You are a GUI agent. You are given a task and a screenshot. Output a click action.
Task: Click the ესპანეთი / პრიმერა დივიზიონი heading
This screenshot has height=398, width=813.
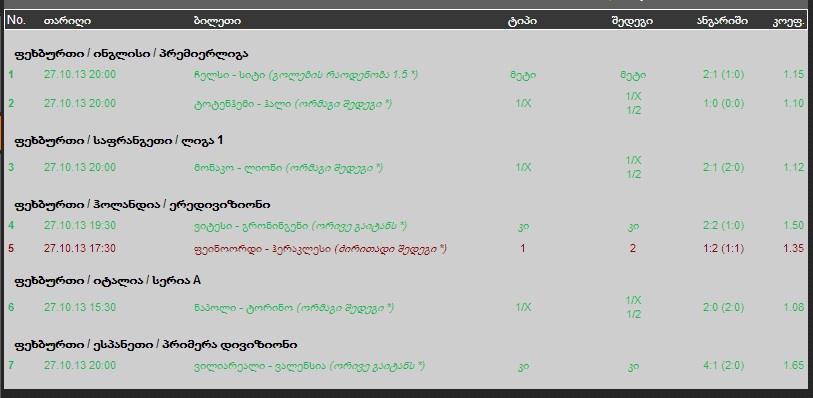coord(156,345)
